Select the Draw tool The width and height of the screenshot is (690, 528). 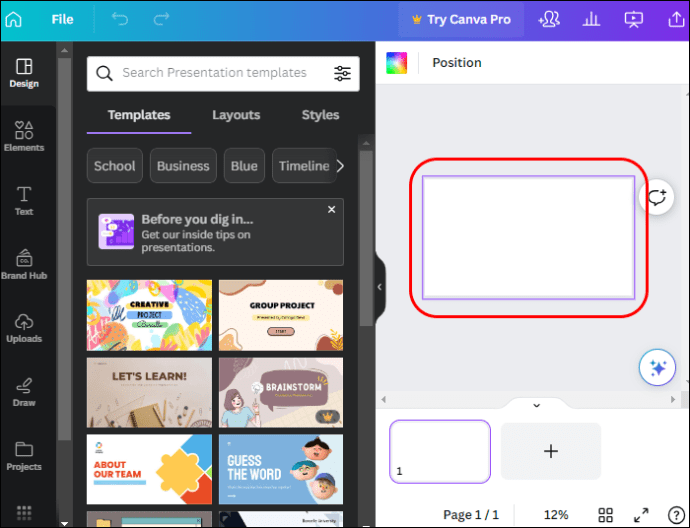24,392
